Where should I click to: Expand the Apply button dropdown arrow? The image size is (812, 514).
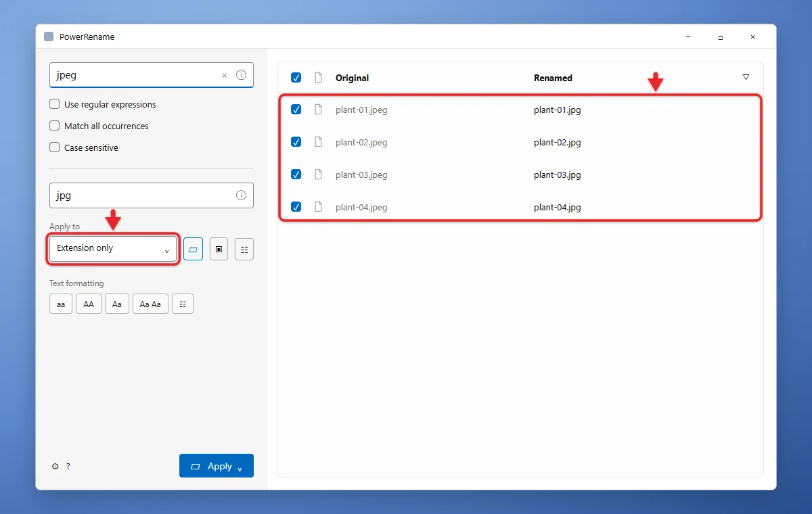point(240,468)
